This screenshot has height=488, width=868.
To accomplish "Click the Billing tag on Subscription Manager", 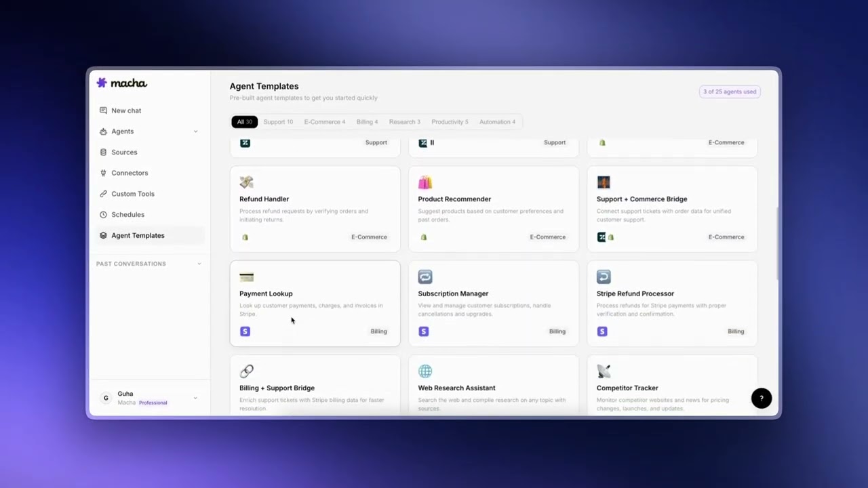I will pyautogui.click(x=557, y=331).
